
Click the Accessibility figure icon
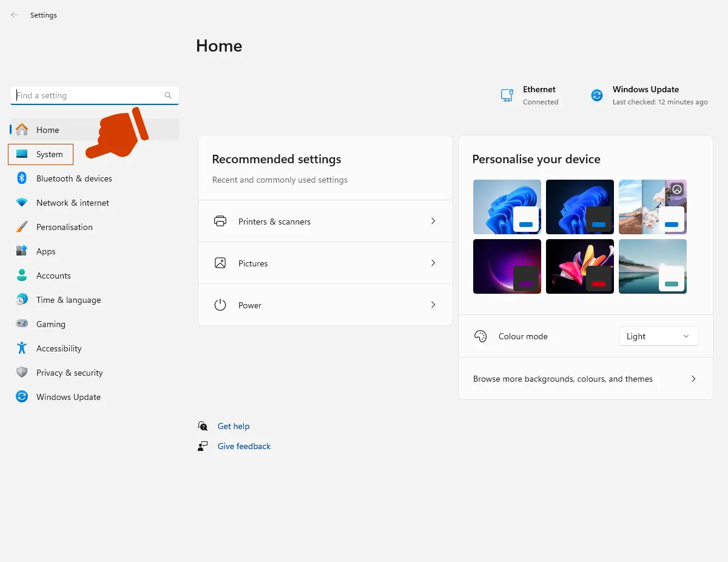click(x=22, y=348)
